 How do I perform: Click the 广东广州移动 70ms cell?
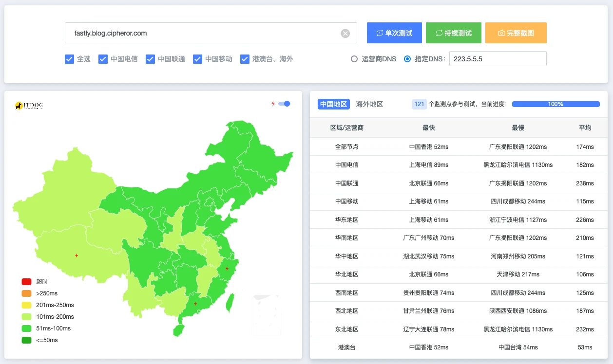pos(429,238)
